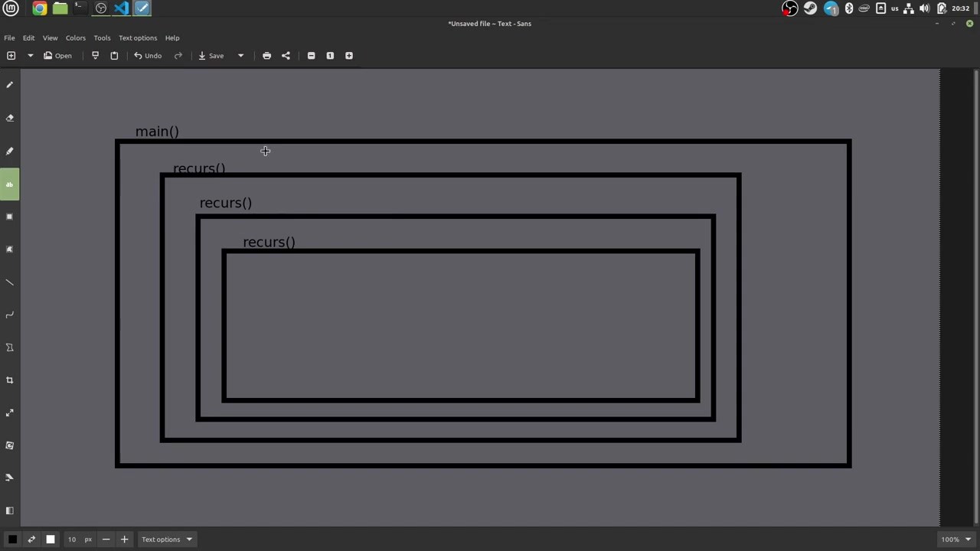
Task: Open the Tools menu
Action: pyautogui.click(x=102, y=37)
